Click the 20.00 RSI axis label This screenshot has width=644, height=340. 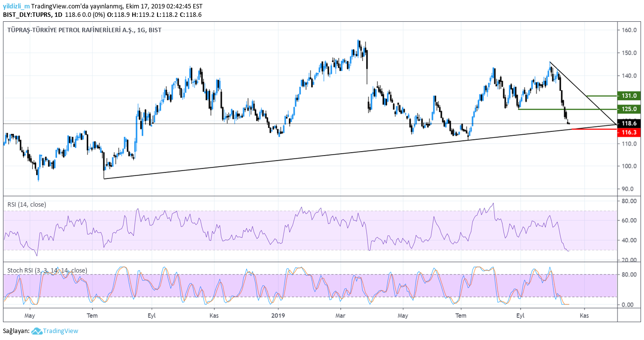pos(630,260)
